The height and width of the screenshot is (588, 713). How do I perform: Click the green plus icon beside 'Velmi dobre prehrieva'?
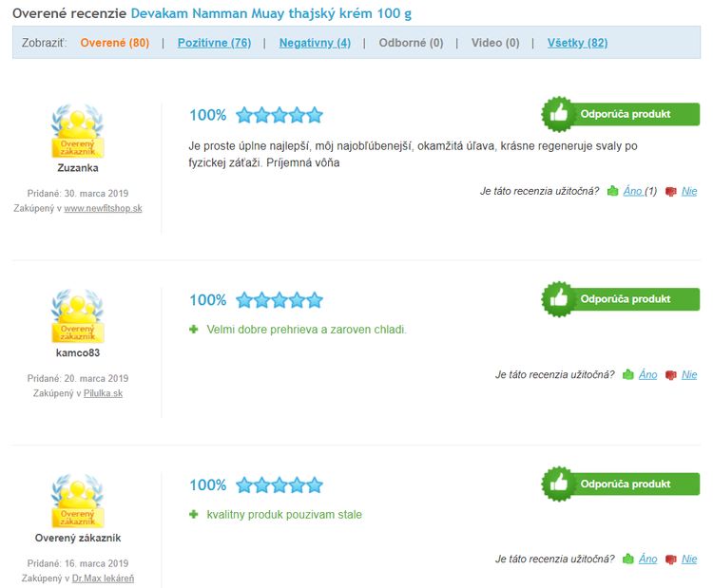[194, 329]
